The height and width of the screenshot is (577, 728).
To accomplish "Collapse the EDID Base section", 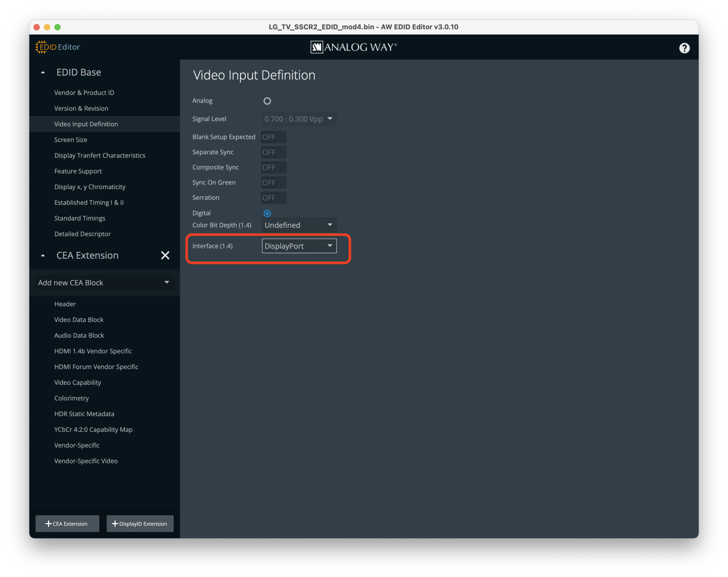I will tap(43, 72).
